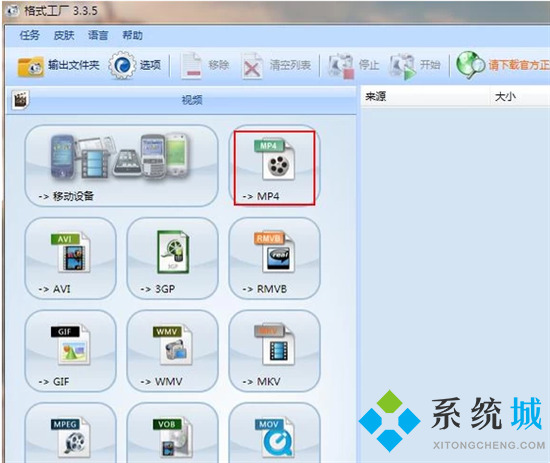Select the -> AVI conversion button
The width and height of the screenshot is (550, 463).
[x=71, y=258]
